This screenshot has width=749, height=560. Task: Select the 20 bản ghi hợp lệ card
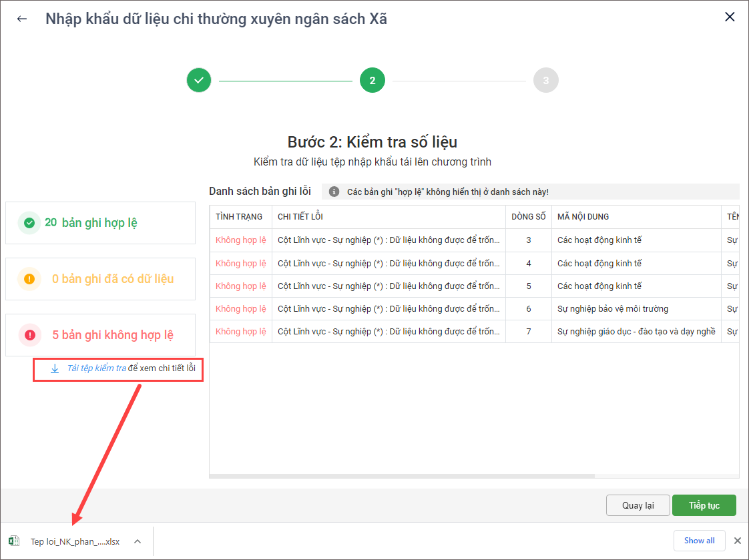[100, 223]
